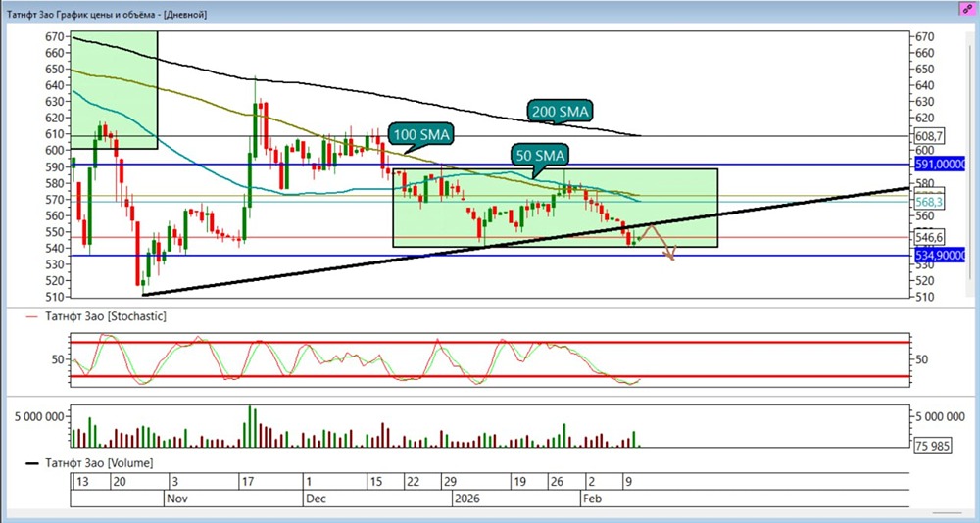980x523 pixels.
Task: Click the 510 value on right price axis
Action: (923, 297)
